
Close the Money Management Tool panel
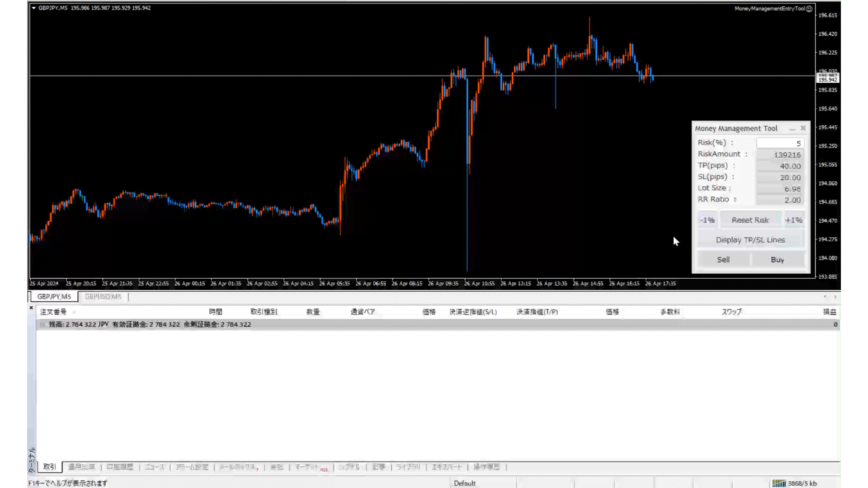tap(803, 128)
